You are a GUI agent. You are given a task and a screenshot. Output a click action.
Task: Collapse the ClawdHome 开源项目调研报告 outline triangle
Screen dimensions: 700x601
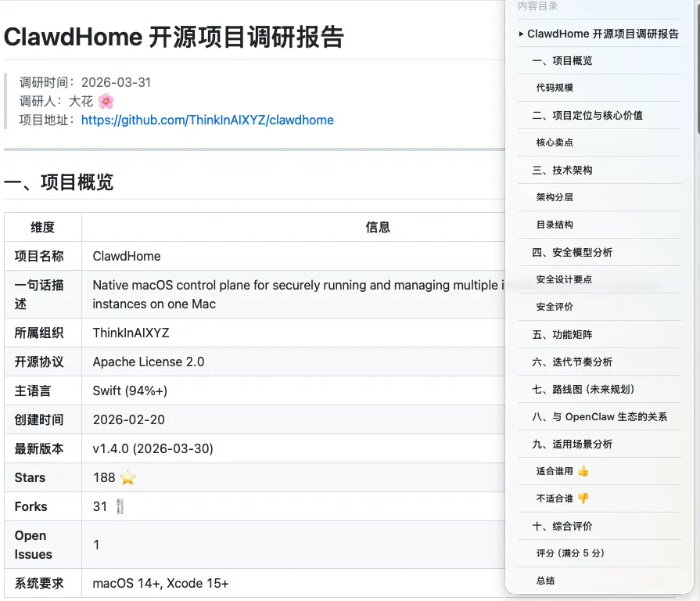coord(521,34)
